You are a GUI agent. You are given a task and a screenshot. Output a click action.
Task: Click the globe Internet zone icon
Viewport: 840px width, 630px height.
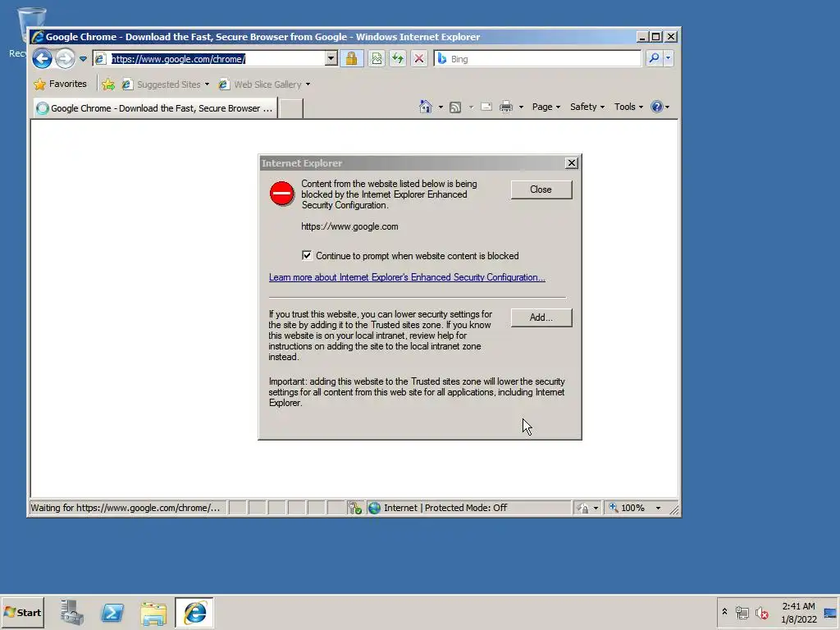pyautogui.click(x=374, y=508)
